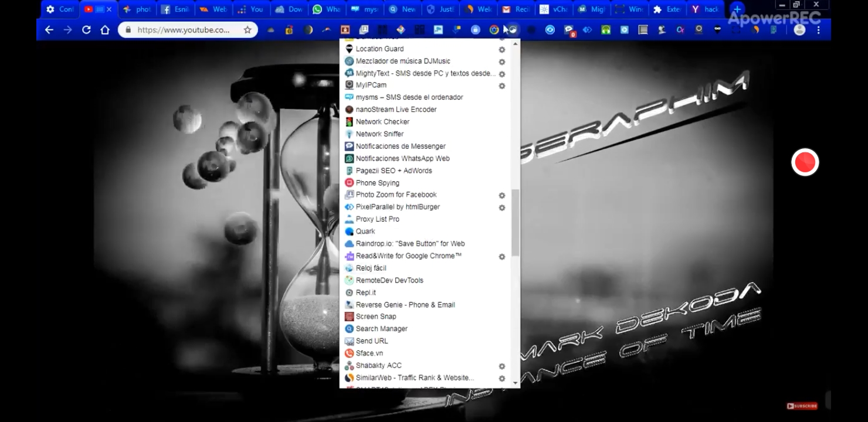The width and height of the screenshot is (868, 422).
Task: Click the browser Home button
Action: click(x=105, y=30)
